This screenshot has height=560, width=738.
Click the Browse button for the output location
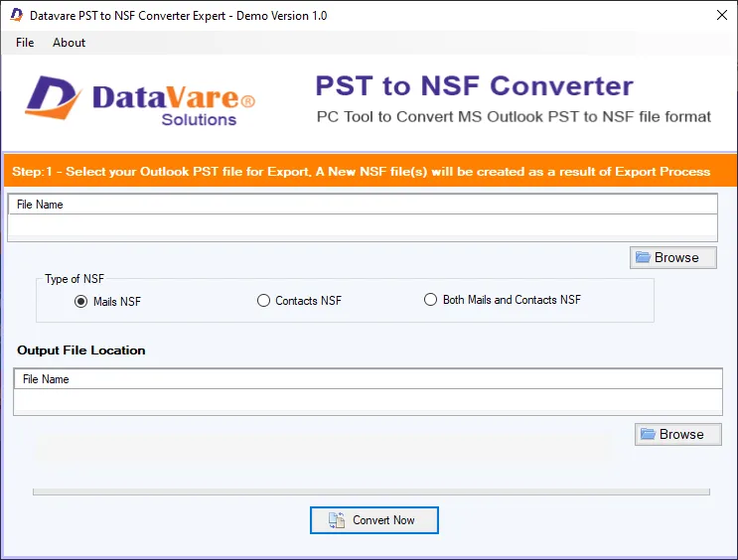click(677, 434)
